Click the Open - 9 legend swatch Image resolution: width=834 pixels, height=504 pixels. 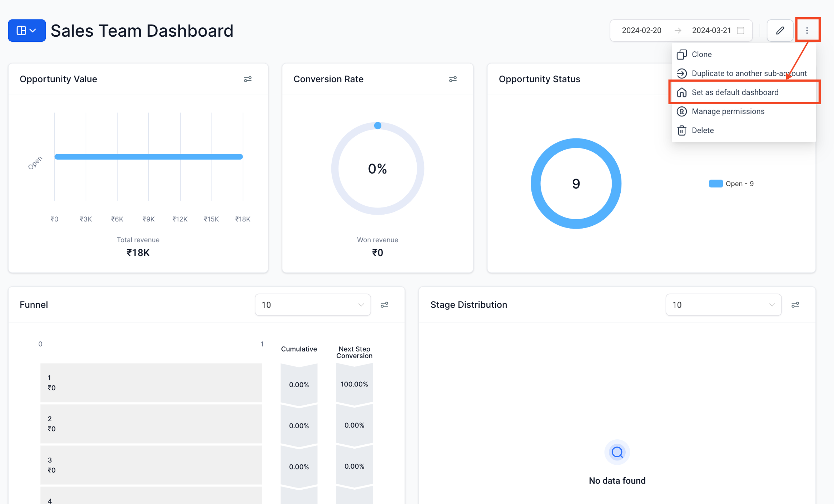pyautogui.click(x=716, y=184)
